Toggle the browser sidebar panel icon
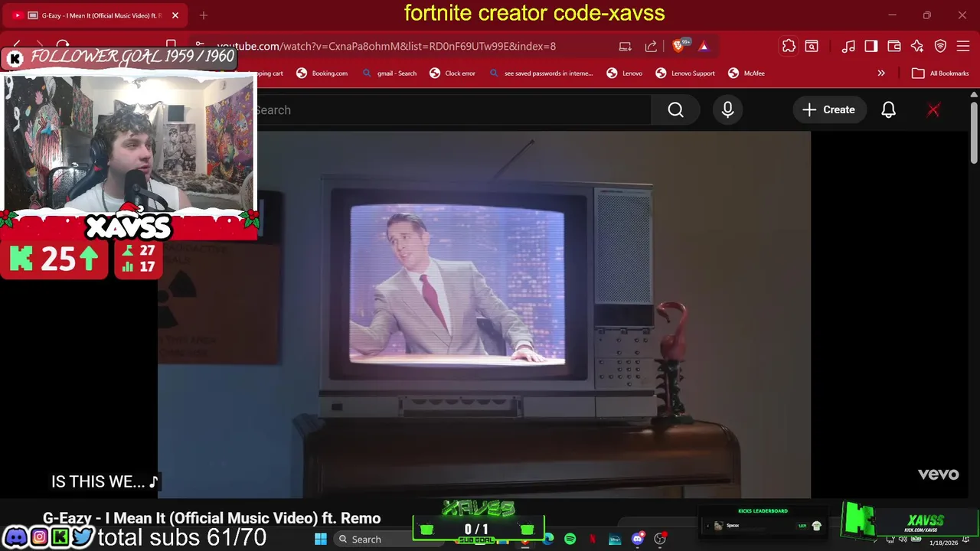The width and height of the screenshot is (980, 551). click(x=871, y=46)
